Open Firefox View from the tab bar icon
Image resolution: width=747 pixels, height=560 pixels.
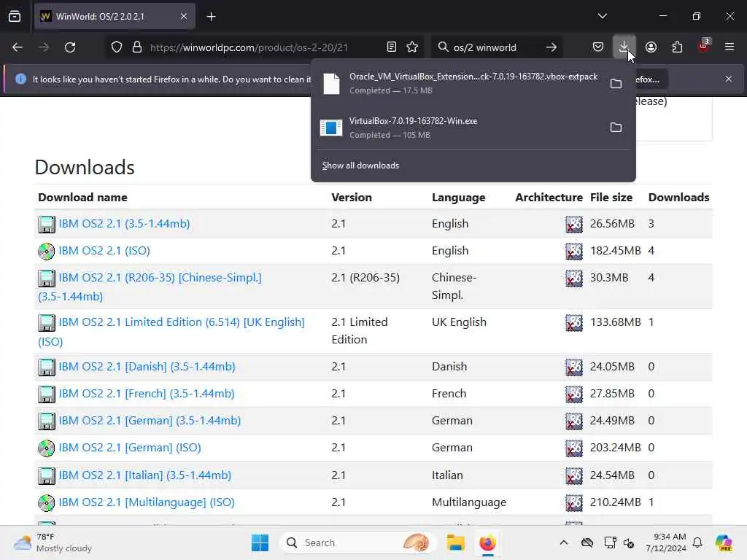(15, 16)
